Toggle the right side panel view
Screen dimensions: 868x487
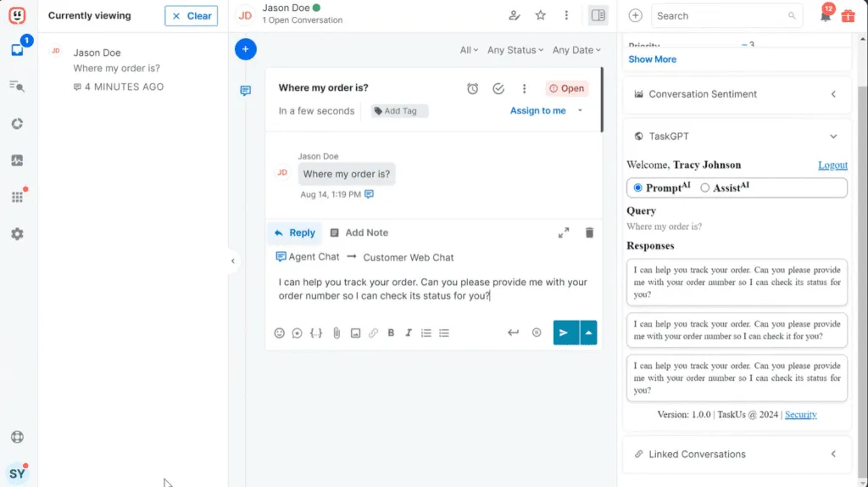(598, 15)
